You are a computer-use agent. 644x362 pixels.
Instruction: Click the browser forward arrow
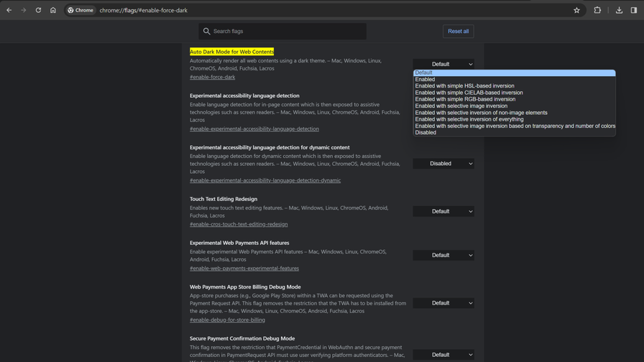[x=24, y=10]
